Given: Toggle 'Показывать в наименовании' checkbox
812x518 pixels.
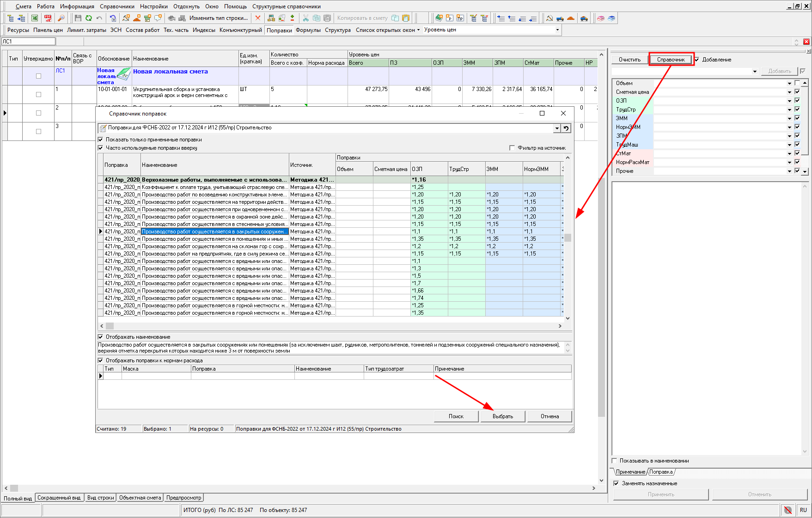Looking at the screenshot, I should point(615,461).
